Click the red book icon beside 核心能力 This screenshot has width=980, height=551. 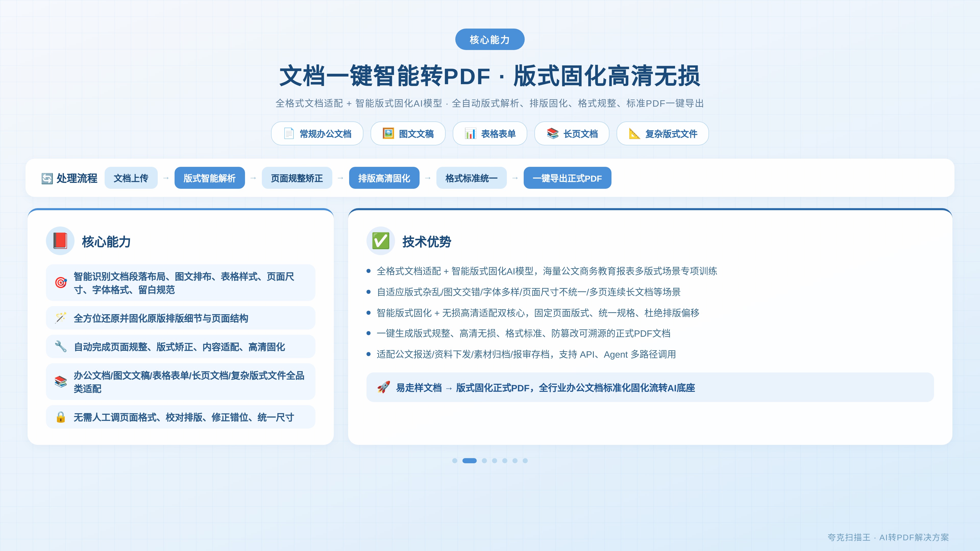[x=60, y=241]
